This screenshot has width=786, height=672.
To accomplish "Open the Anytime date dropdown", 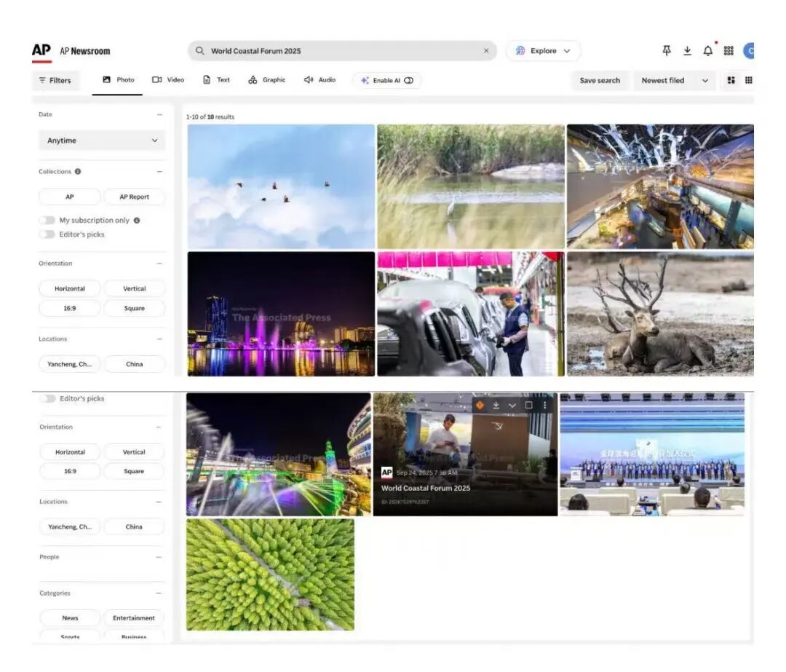I will pyautogui.click(x=102, y=141).
